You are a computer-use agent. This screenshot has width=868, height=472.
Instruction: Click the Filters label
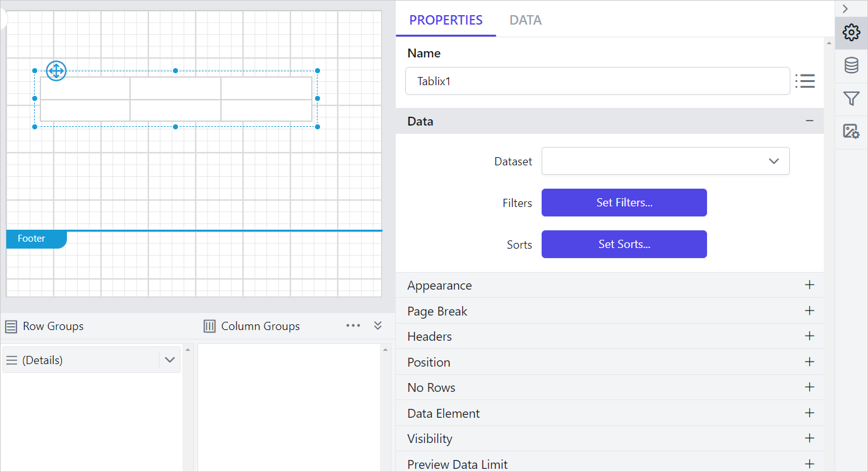(517, 203)
